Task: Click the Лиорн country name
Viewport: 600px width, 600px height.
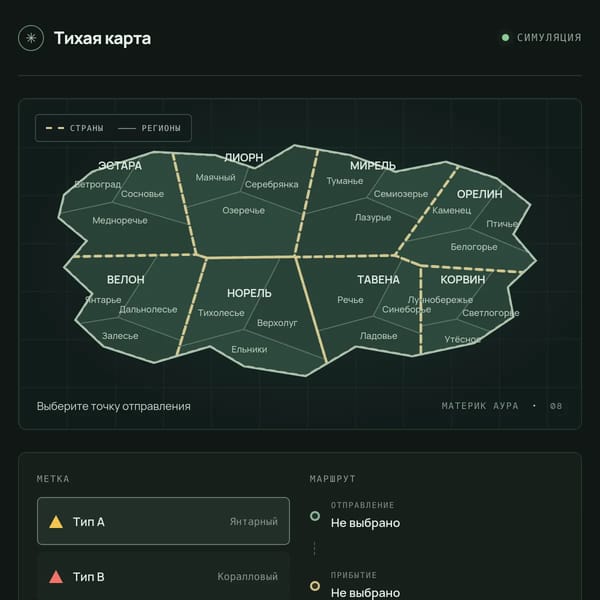Action: pos(243,158)
